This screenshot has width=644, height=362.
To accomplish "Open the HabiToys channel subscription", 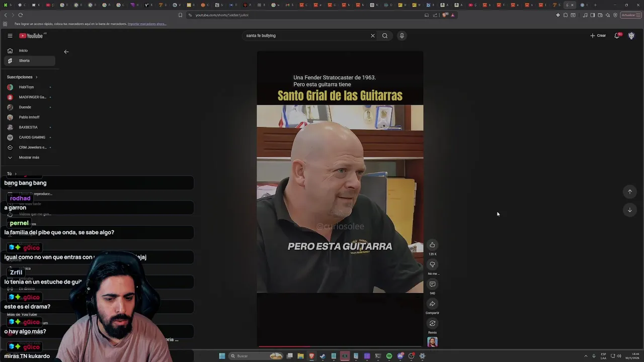I will click(29, 87).
